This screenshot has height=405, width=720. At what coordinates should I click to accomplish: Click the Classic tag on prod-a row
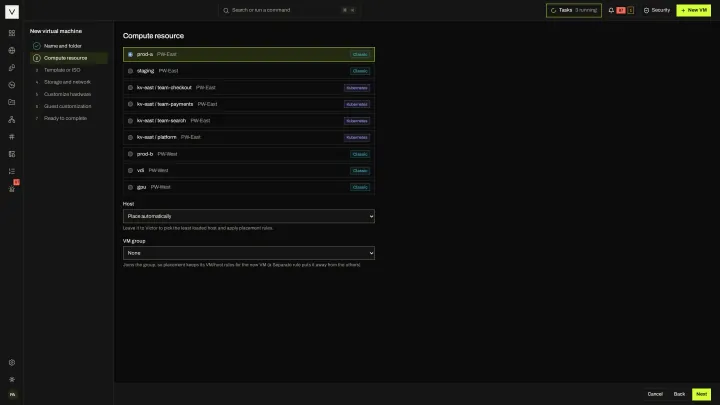tap(360, 54)
